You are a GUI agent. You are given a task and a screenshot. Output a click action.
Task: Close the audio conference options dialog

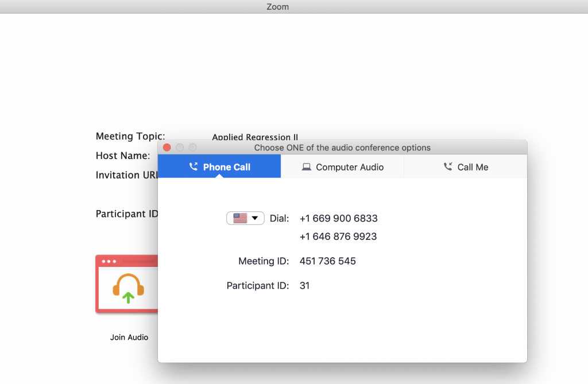[167, 148]
